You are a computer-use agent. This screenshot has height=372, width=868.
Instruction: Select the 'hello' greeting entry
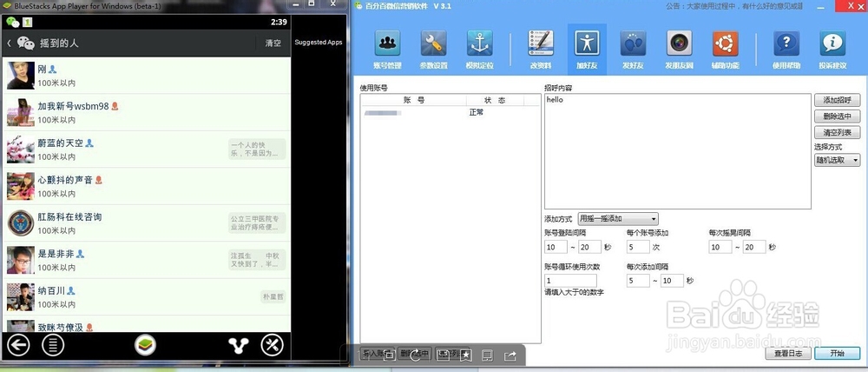pos(555,100)
